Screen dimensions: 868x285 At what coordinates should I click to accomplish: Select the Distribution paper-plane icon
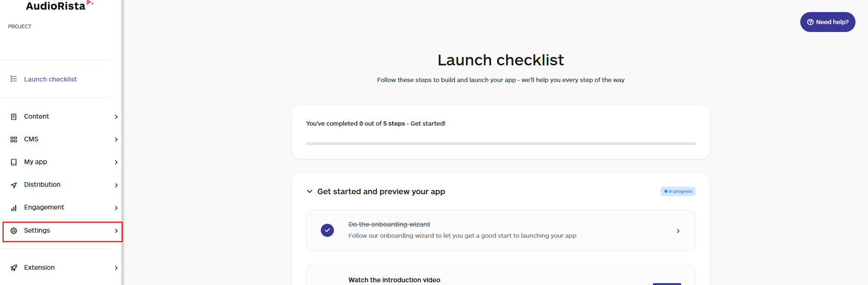(x=14, y=184)
